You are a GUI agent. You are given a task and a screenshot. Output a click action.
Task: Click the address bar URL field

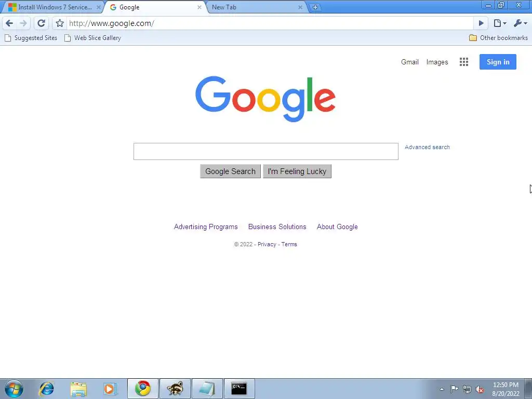(x=270, y=23)
